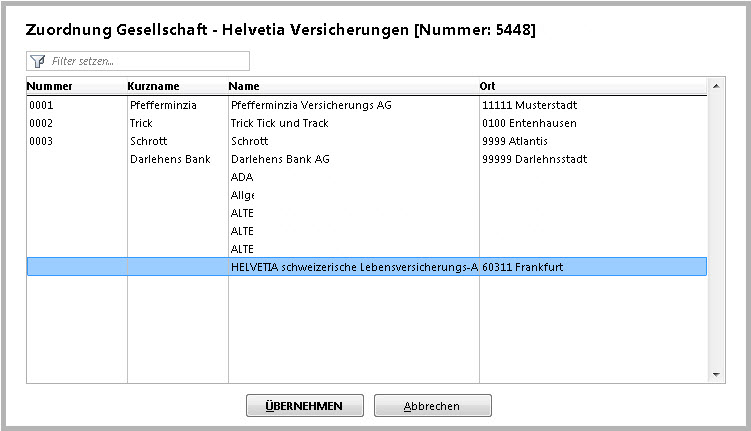Click the 99999 Darlehnsstadt cell
Screen dimensions: 751x431
[x=534, y=159]
